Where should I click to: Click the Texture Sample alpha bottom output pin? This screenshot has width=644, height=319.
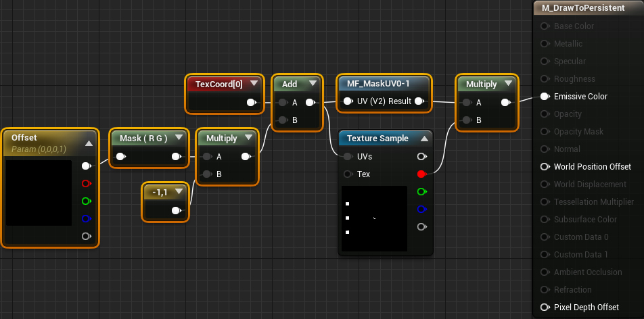[x=421, y=226]
